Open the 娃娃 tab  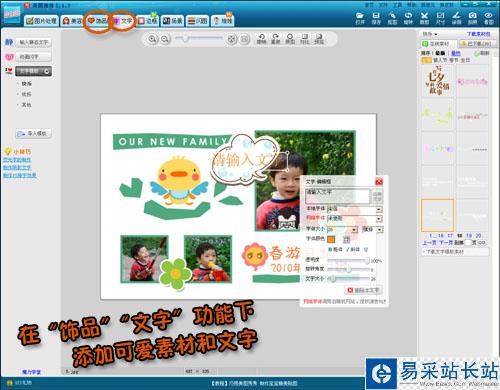tap(222, 21)
